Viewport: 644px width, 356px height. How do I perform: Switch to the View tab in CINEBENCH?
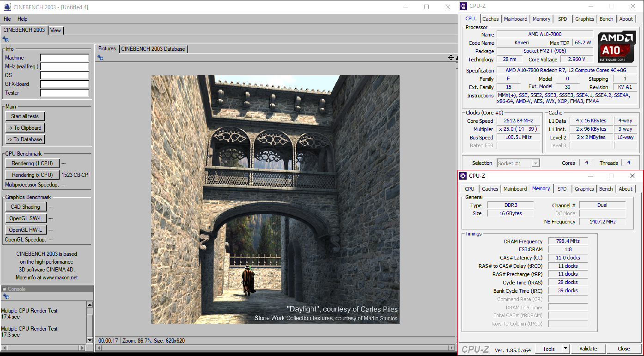55,30
